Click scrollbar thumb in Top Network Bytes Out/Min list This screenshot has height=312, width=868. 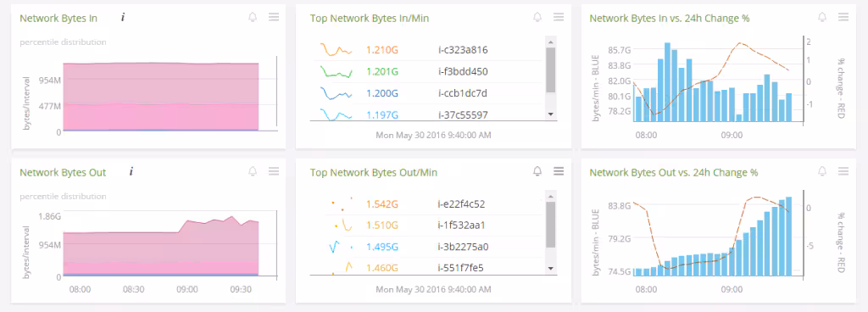click(550, 224)
